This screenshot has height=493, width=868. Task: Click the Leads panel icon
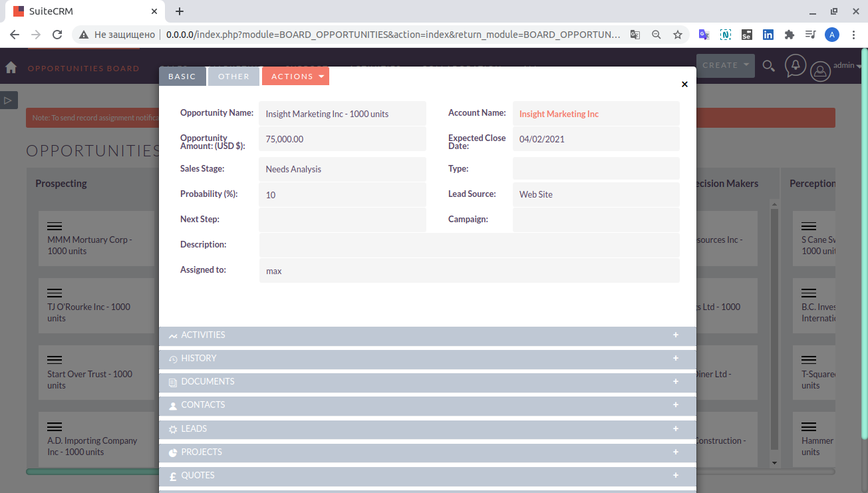[x=173, y=430]
